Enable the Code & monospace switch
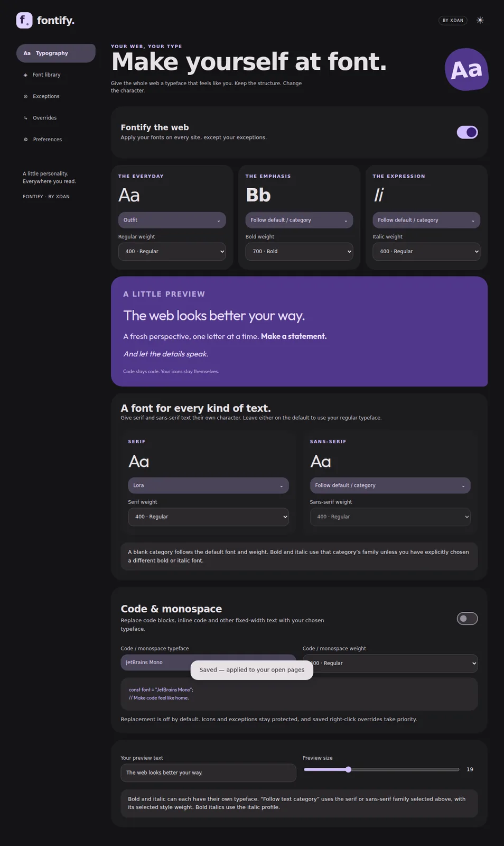Viewport: 504px width, 846px height. [x=467, y=619]
